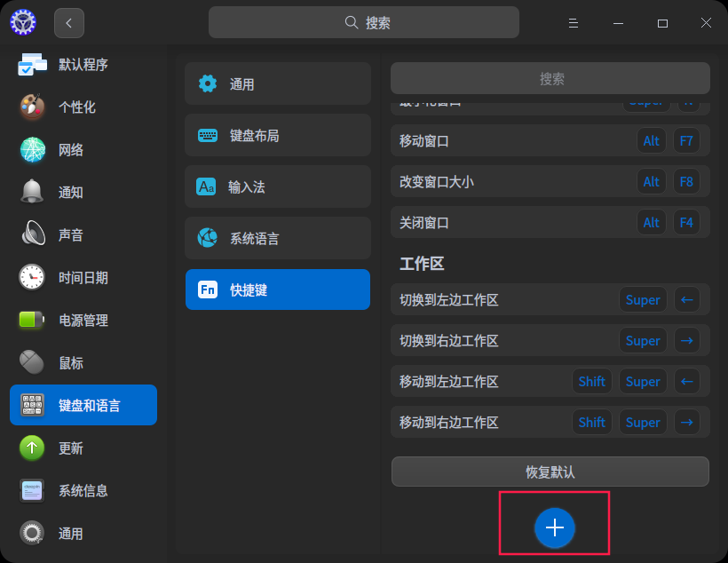Screen dimensions: 728x563
Task: Click the 移动到右边工作区 label
Action: [x=449, y=423]
